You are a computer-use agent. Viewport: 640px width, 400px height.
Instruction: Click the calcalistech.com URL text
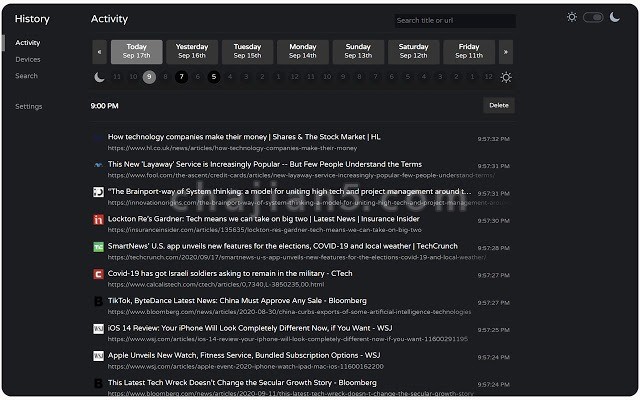click(x=216, y=284)
